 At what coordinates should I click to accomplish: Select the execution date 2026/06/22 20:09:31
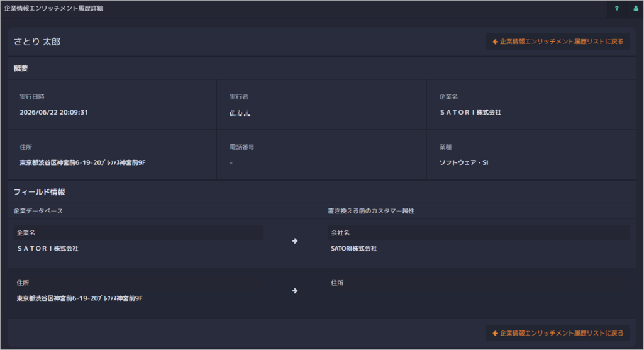tap(54, 112)
